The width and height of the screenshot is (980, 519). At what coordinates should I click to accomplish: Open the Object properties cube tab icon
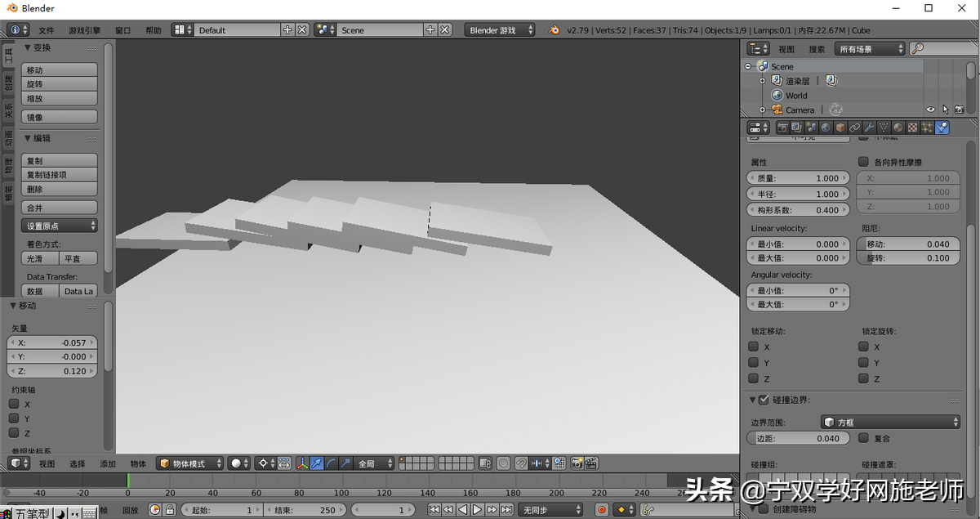click(840, 128)
